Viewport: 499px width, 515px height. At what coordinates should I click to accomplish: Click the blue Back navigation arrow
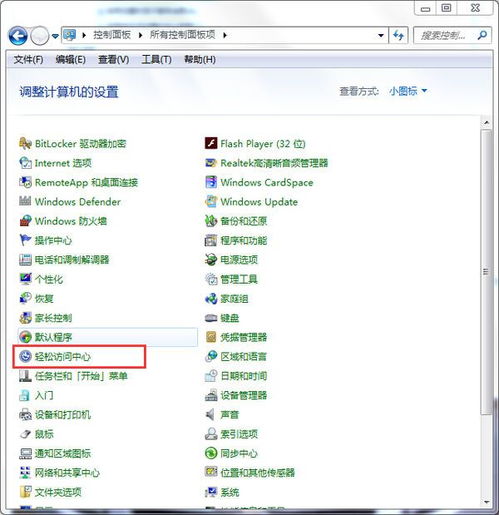click(18, 36)
